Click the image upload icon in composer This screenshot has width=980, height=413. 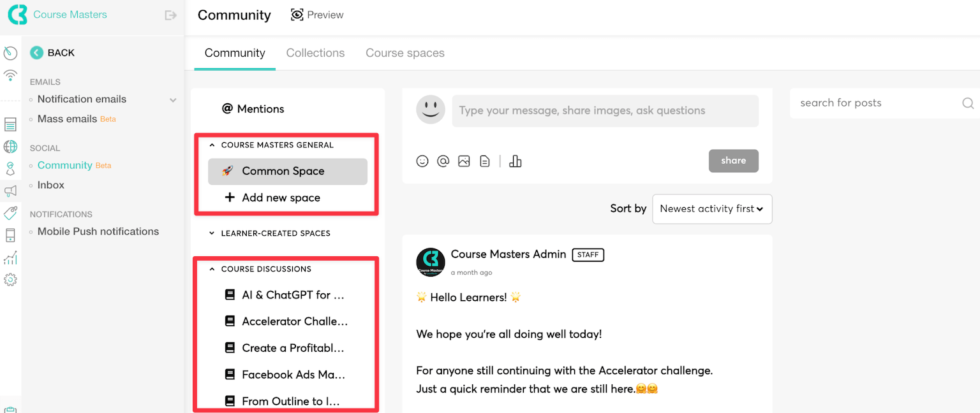point(464,161)
